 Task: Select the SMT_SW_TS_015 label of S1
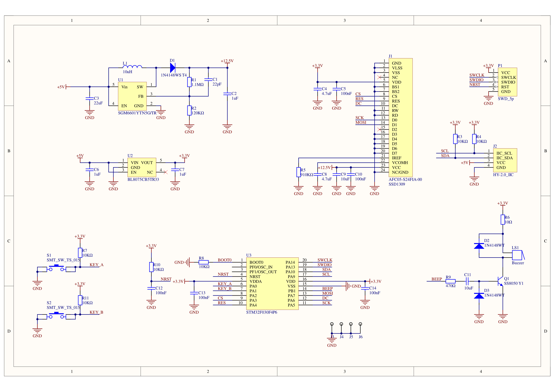(x=63, y=260)
